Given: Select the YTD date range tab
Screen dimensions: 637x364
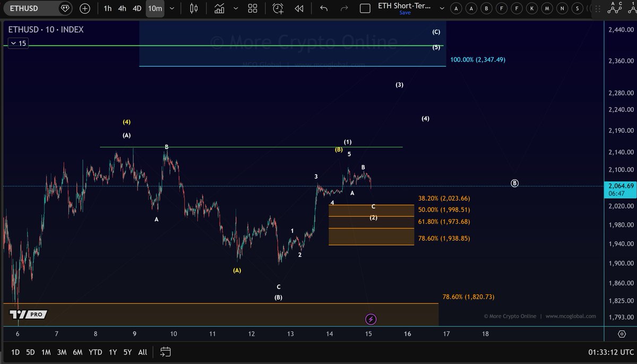Looking at the screenshot, I should 96,352.
